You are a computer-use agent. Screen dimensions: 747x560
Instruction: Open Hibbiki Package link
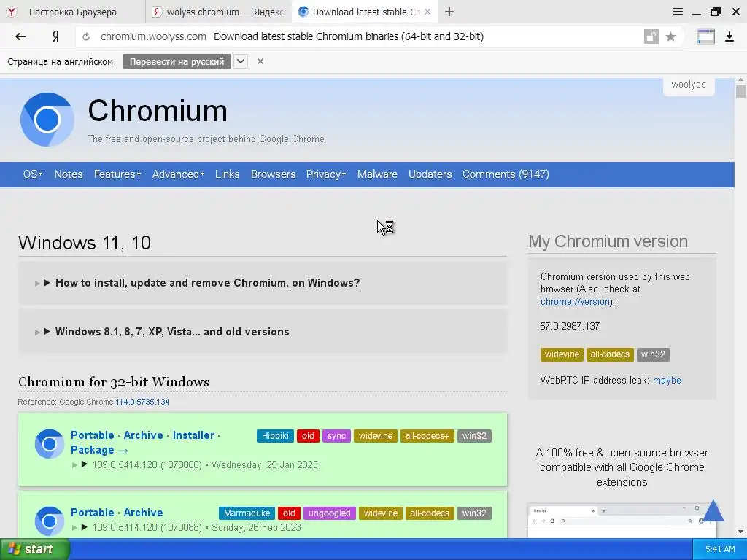[x=99, y=450]
